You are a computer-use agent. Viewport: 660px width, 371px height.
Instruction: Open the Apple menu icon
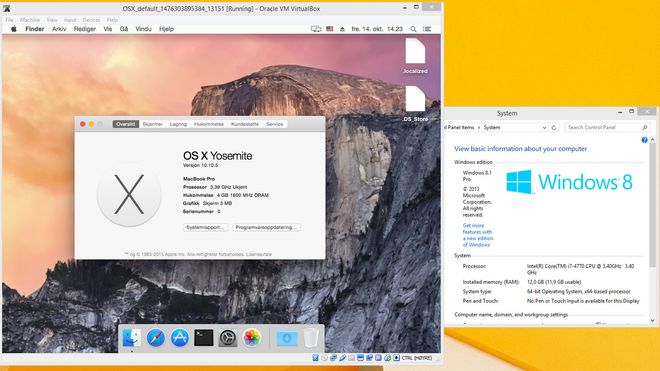click(13, 29)
